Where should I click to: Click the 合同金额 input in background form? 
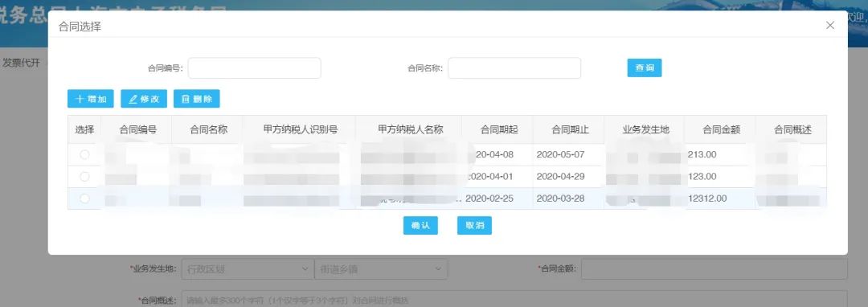click(714, 269)
